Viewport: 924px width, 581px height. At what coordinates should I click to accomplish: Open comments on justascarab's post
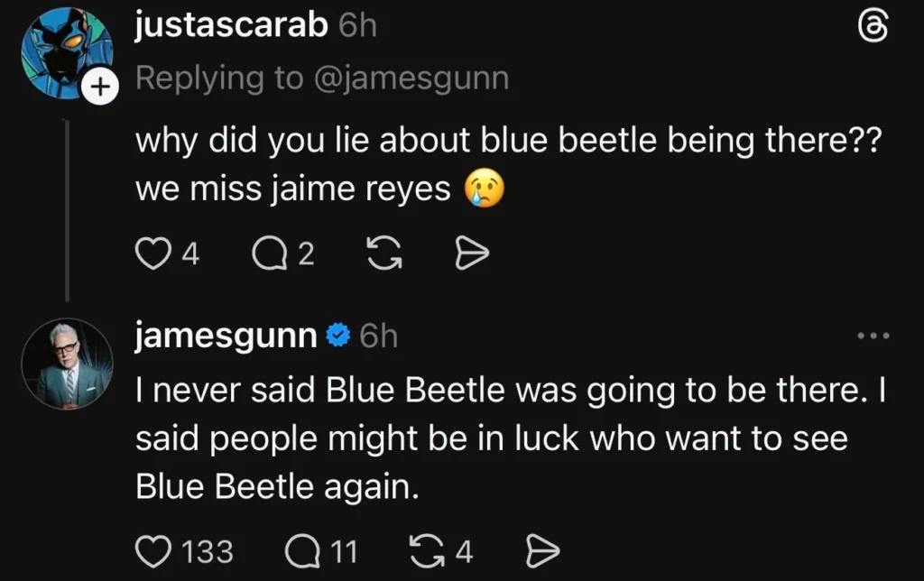click(269, 254)
